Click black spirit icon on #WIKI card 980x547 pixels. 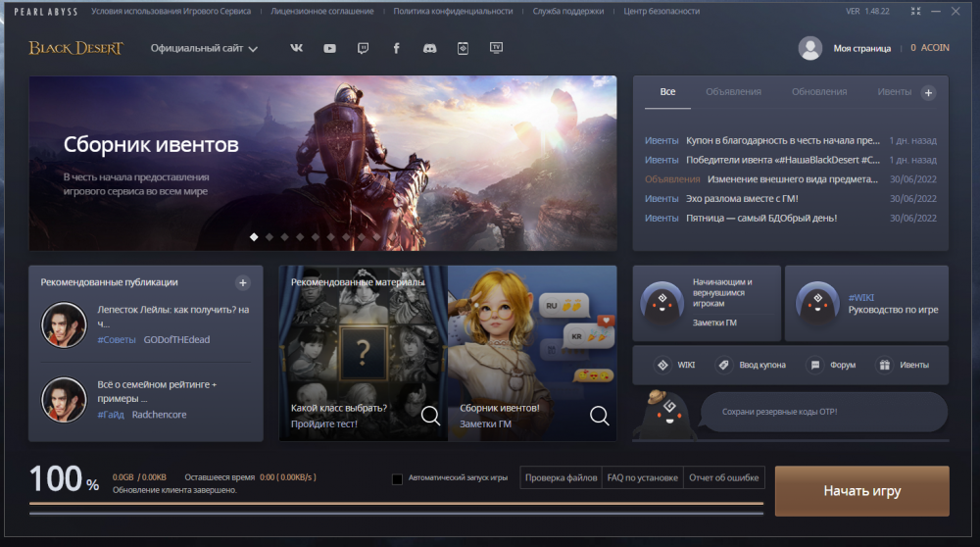817,303
